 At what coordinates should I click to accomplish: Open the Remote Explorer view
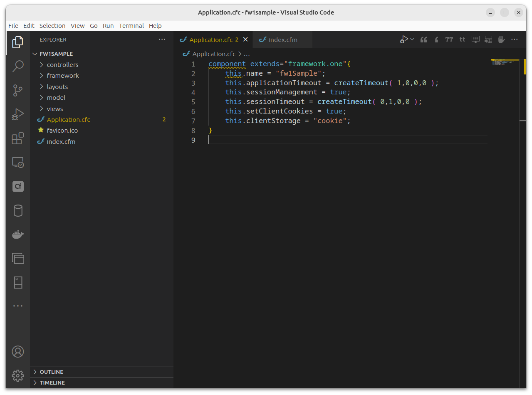(x=18, y=163)
